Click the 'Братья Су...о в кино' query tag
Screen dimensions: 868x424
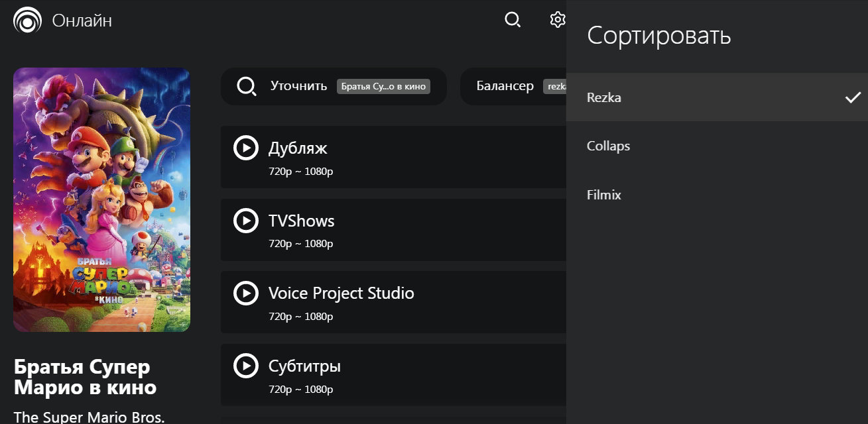(383, 87)
